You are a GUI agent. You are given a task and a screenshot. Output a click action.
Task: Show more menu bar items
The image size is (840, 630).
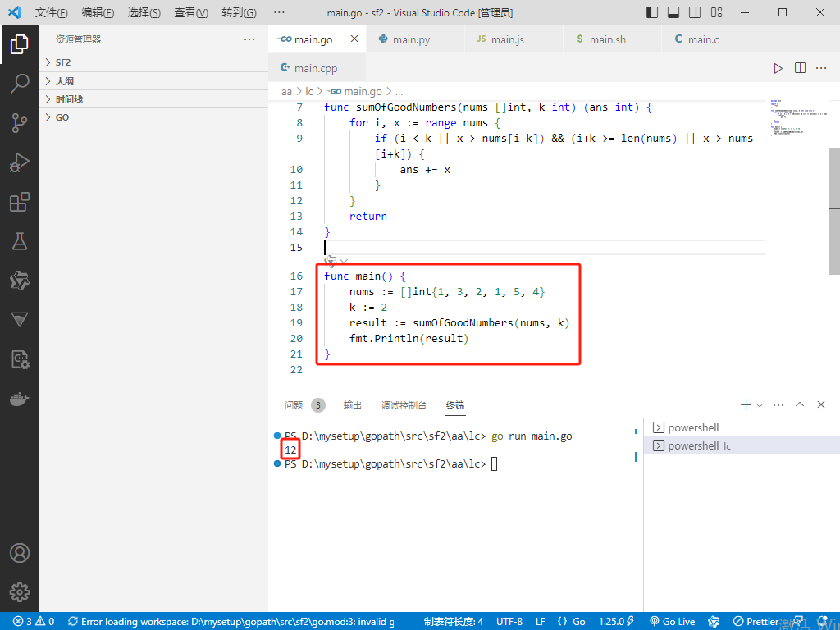point(279,12)
